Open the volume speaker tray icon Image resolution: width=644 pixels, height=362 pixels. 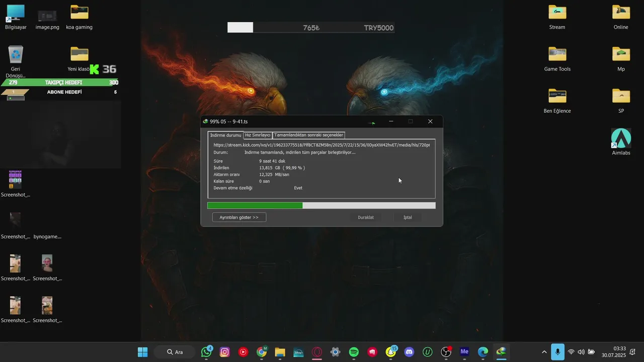point(581,352)
